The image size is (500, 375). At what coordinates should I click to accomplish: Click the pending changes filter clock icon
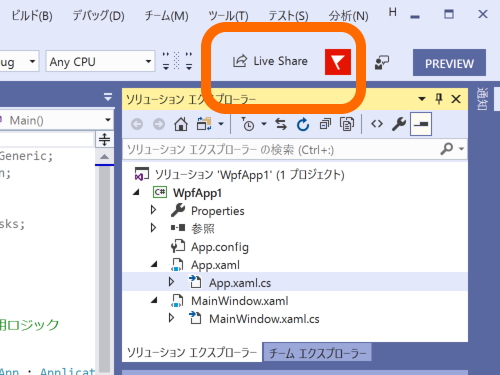248,124
